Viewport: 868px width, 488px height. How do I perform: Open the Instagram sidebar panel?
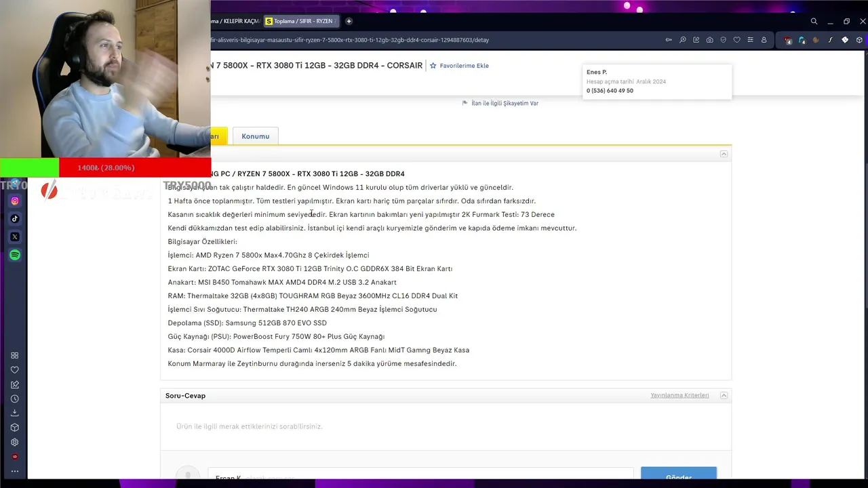tap(15, 201)
